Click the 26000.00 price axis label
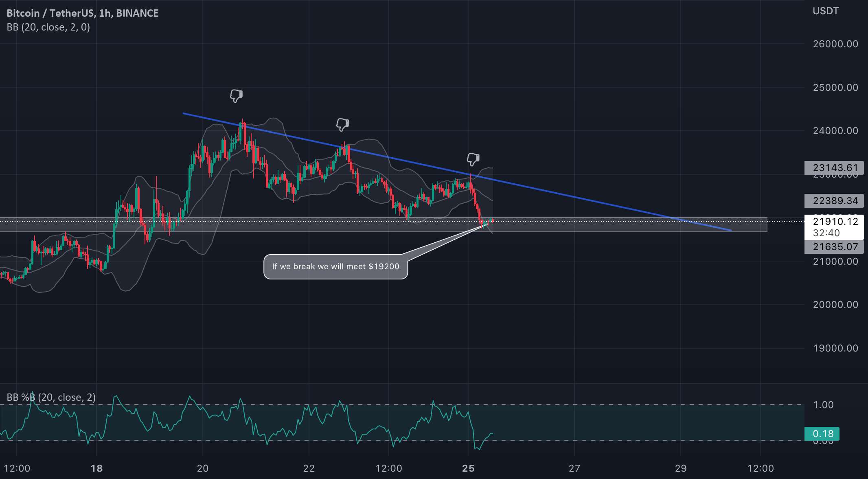 coord(835,44)
